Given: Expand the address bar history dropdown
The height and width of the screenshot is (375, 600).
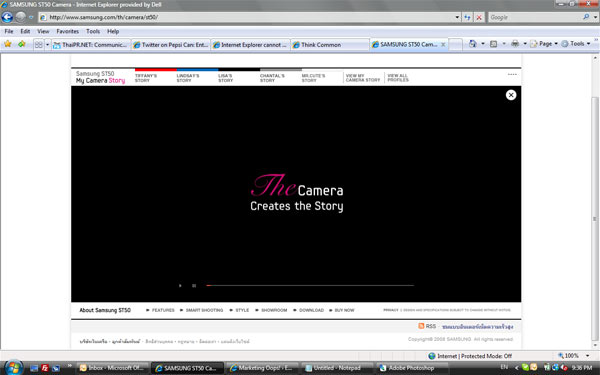Looking at the screenshot, I should 457,17.
